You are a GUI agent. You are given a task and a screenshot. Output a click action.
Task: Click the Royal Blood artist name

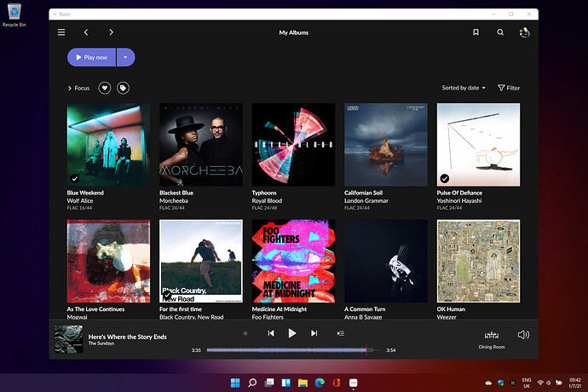coord(267,201)
